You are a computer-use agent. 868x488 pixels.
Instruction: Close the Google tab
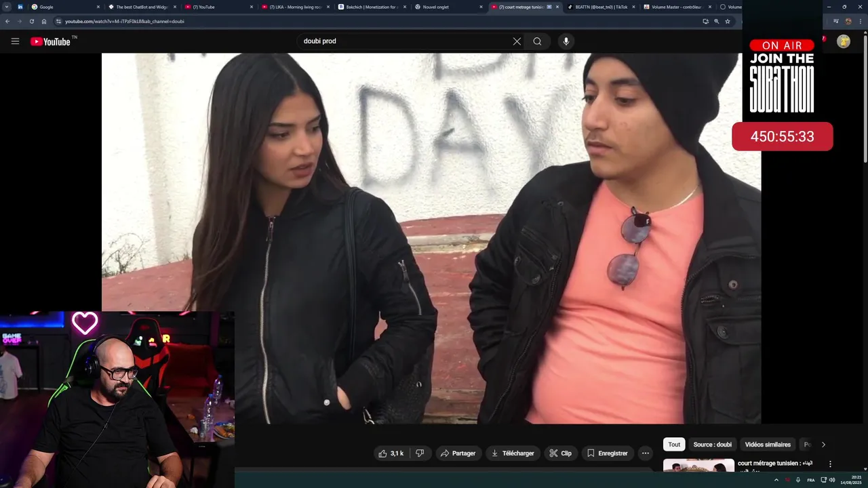click(98, 7)
